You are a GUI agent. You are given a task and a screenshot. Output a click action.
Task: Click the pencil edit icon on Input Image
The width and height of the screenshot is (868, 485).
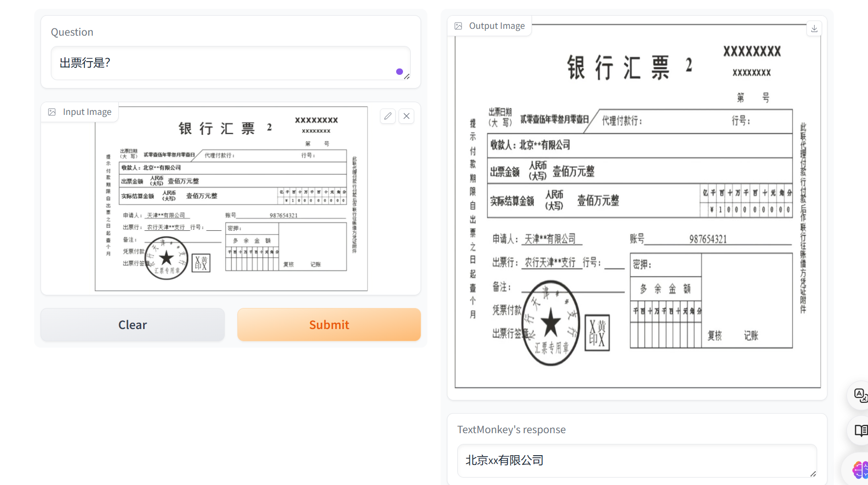[x=388, y=116]
